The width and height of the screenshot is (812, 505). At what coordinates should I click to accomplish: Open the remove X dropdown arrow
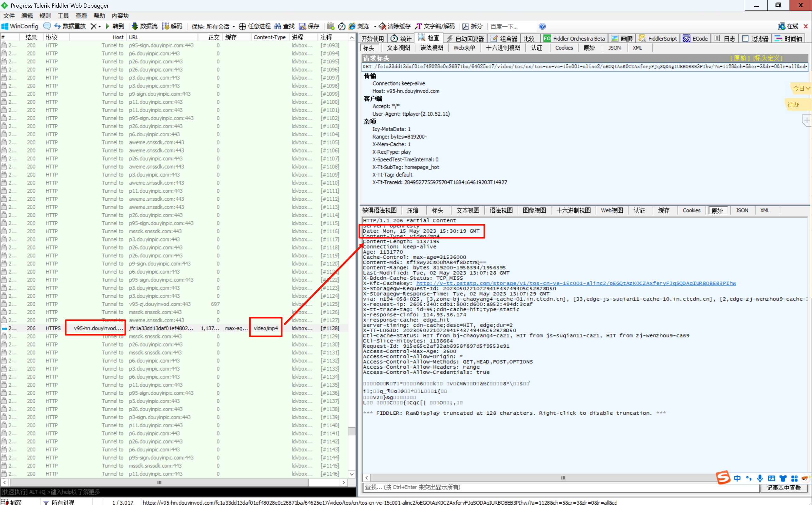tap(100, 26)
